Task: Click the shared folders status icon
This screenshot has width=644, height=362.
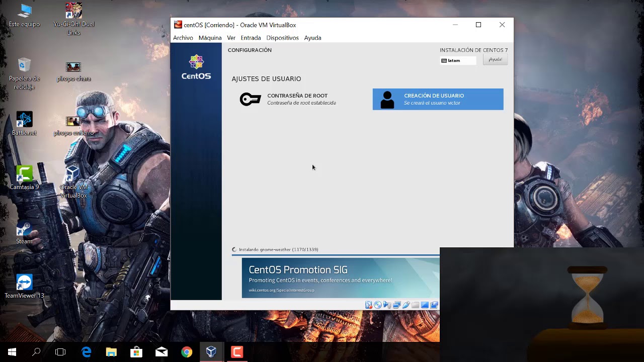Action: (415, 305)
